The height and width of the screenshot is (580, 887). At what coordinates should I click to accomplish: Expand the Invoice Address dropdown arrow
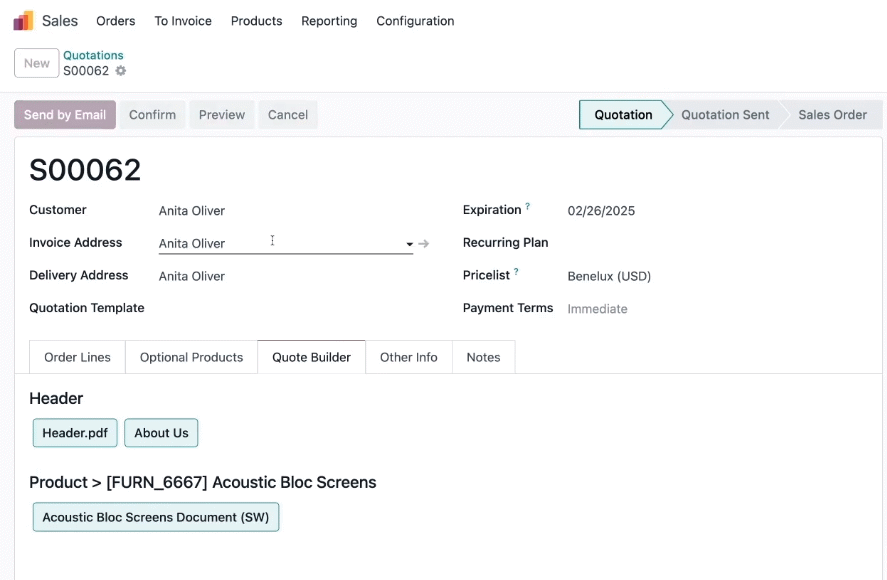pyautogui.click(x=410, y=244)
